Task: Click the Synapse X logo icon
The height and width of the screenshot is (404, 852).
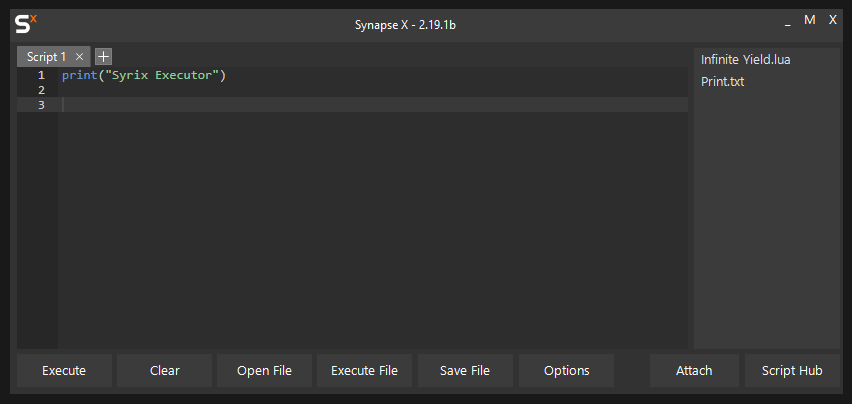Action: coord(26,23)
